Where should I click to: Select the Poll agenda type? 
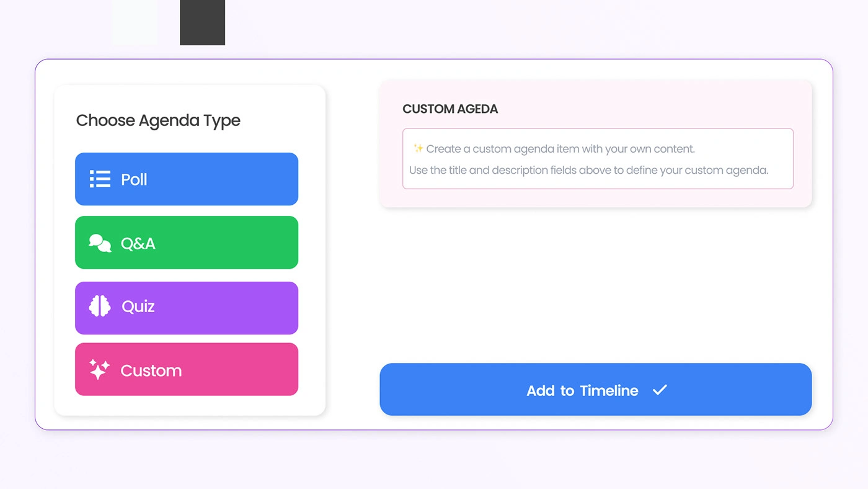point(186,179)
